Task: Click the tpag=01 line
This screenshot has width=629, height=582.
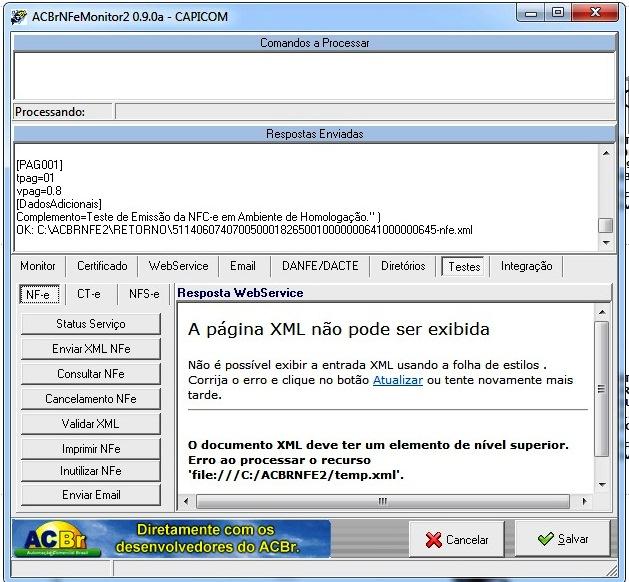Action: point(35,178)
